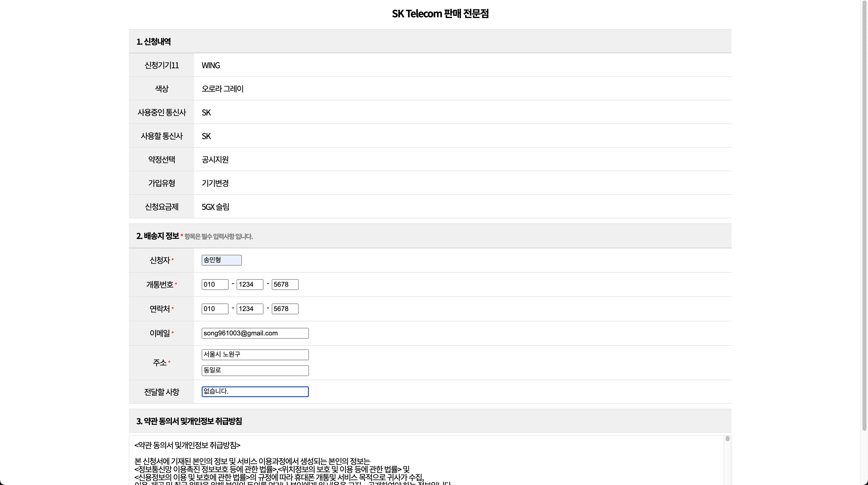
Task: Focus the 개통번호 area code box showing 010
Action: (x=215, y=284)
